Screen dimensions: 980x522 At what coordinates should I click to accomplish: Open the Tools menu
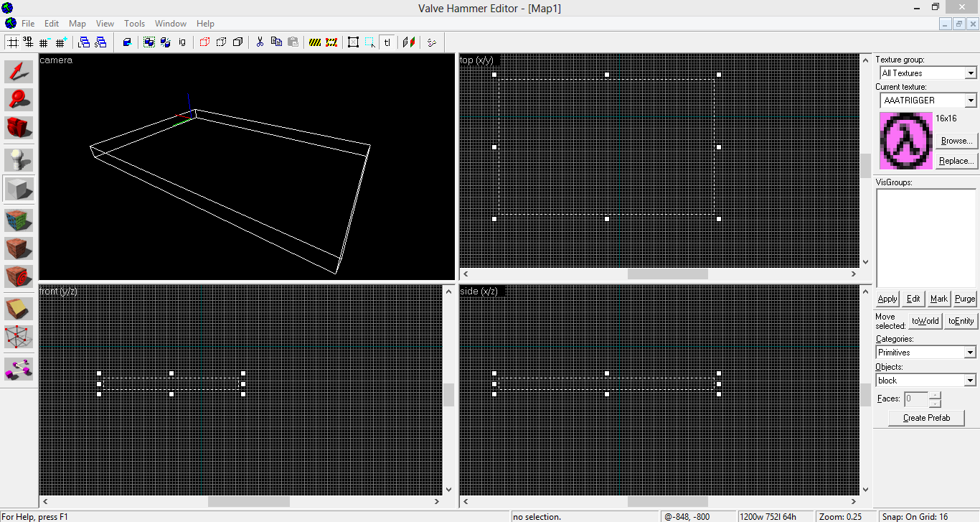[x=135, y=24]
